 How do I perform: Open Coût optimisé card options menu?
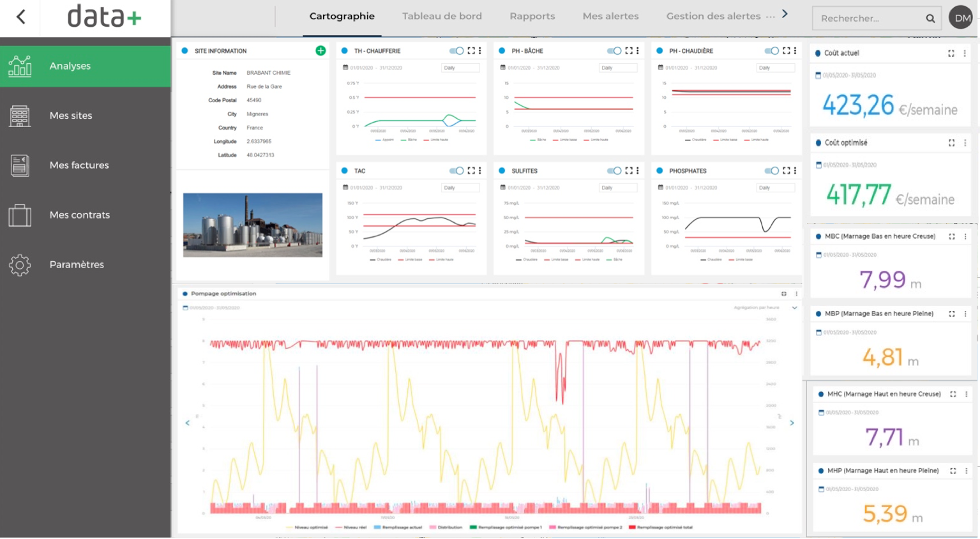[x=965, y=143]
